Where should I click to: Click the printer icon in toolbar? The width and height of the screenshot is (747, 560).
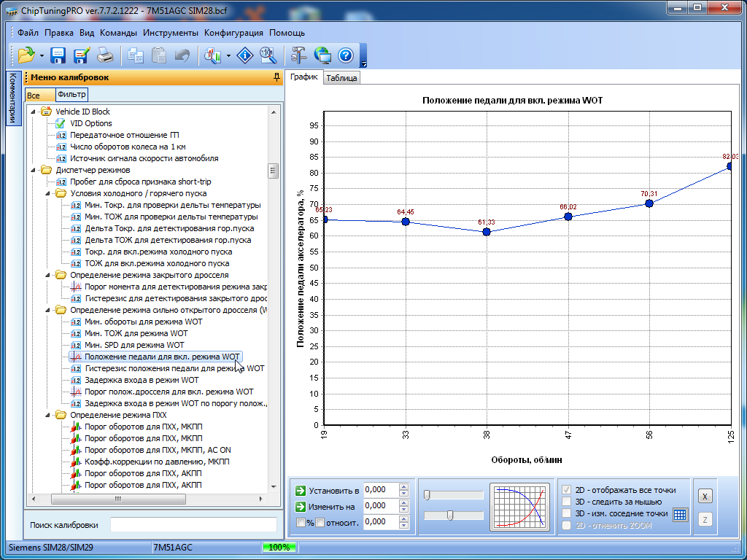pos(105,55)
